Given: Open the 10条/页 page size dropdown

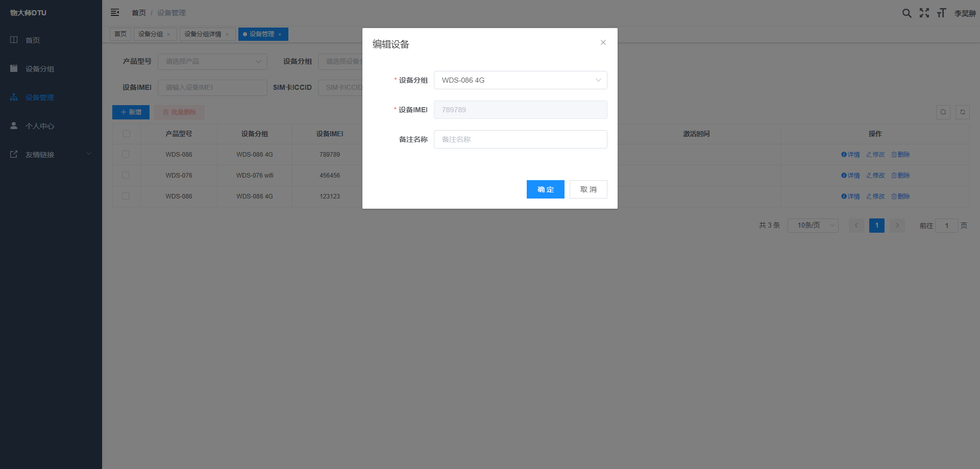Looking at the screenshot, I should click(813, 226).
